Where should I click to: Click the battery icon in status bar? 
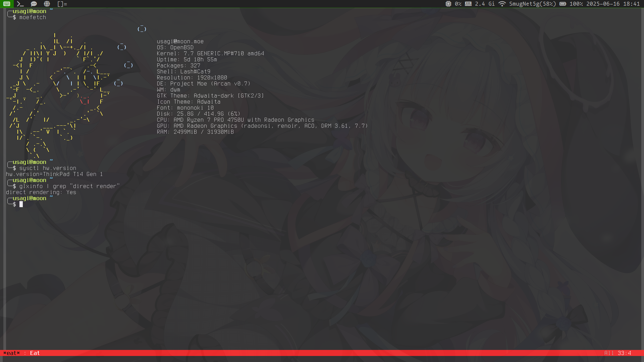point(563,4)
